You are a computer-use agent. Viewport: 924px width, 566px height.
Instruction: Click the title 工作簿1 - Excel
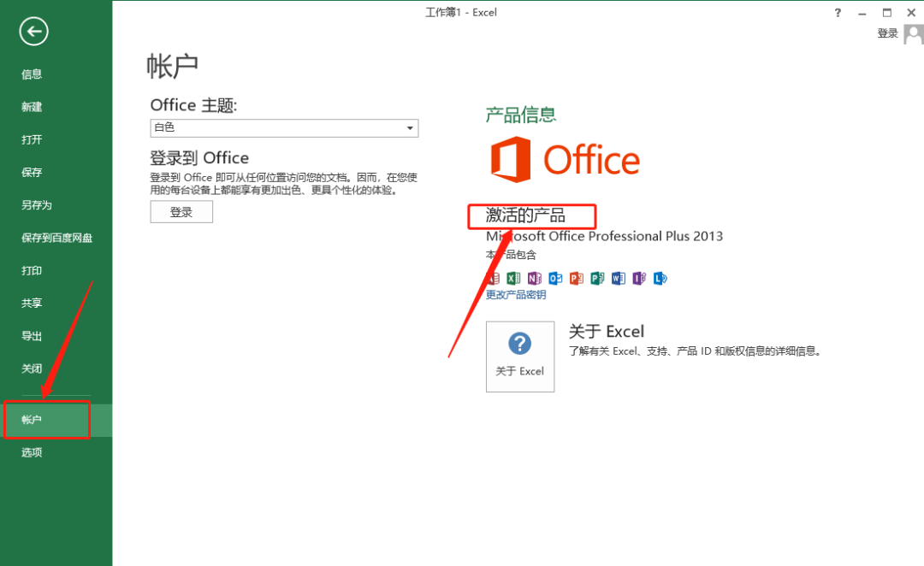click(x=461, y=12)
